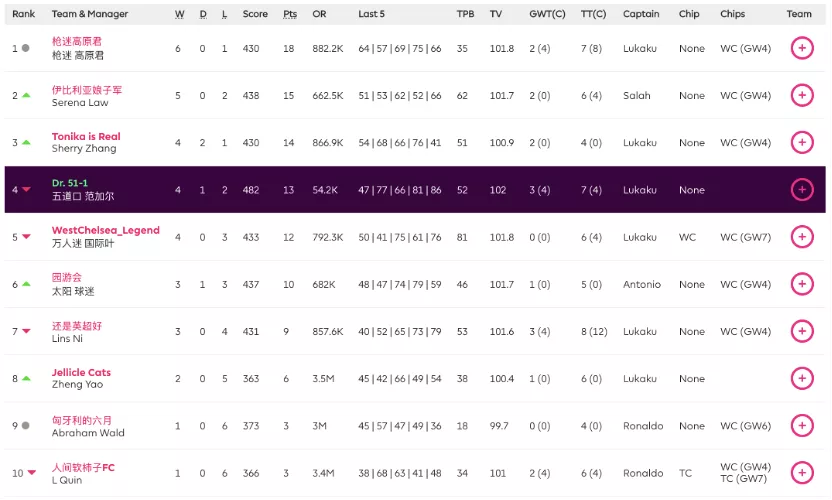
Task: Click the plus icon for the rank 6 team
Action: coord(801,284)
